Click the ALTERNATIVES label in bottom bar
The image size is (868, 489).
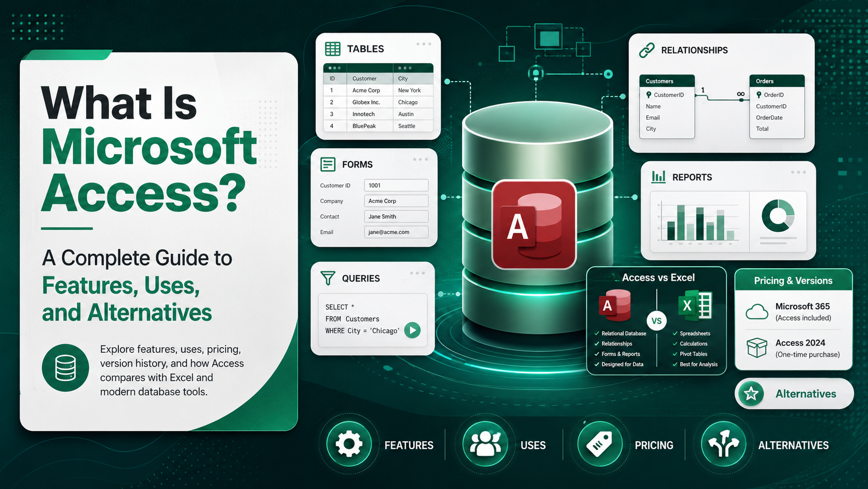793,445
